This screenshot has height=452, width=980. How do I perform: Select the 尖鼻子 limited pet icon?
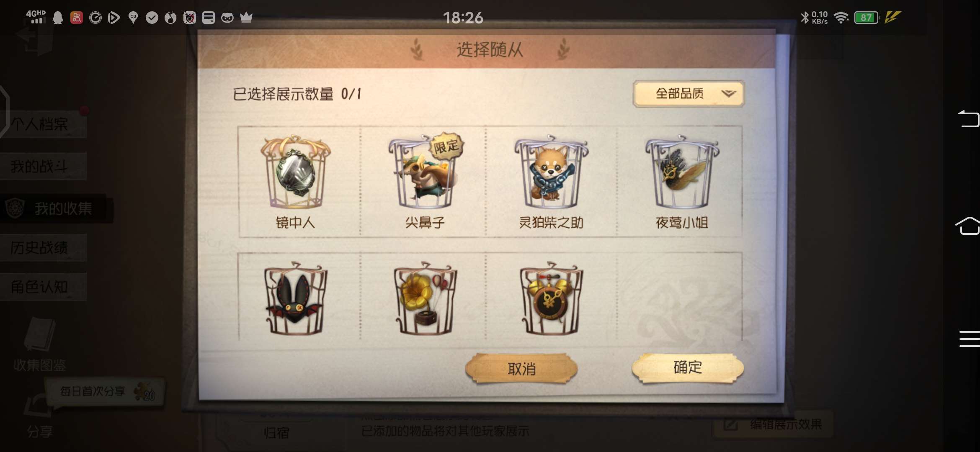tap(425, 171)
